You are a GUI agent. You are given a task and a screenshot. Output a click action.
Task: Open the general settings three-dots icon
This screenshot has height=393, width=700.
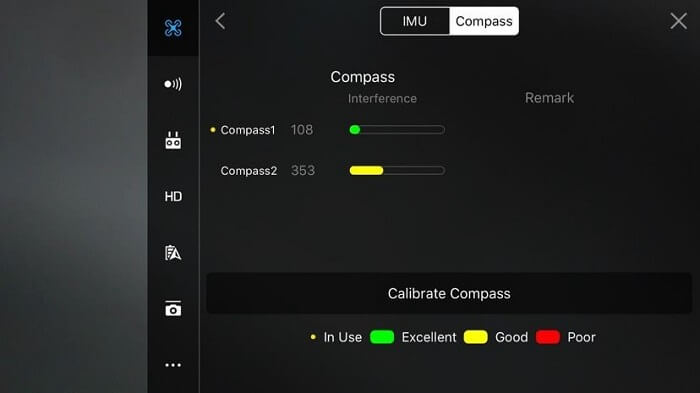(x=173, y=365)
